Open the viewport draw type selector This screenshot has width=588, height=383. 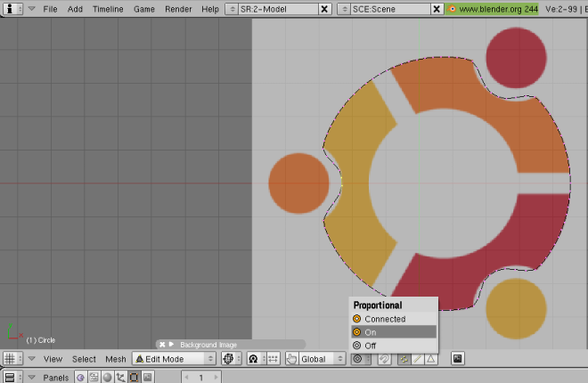click(x=231, y=359)
